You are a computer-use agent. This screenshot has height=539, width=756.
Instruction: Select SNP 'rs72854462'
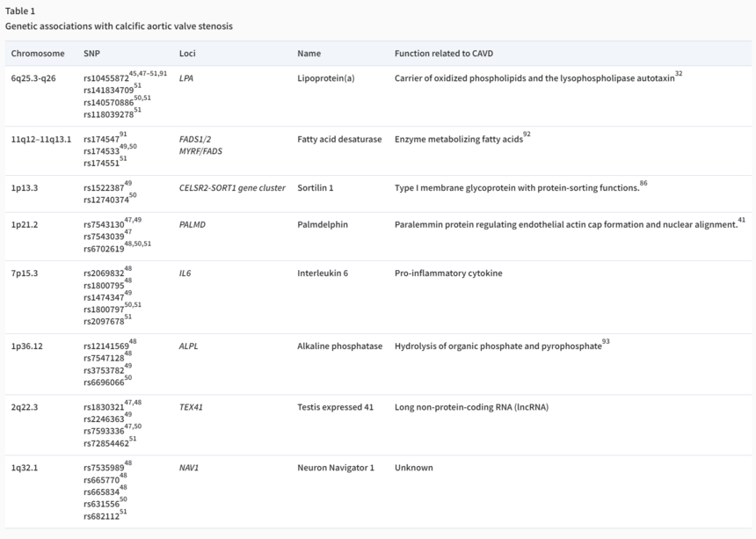[x=106, y=443]
